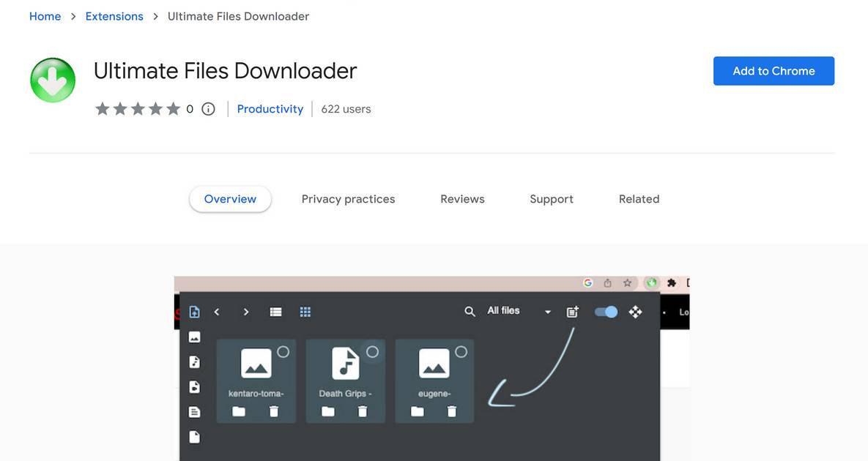Open the audio files filter in the sidebar
Screen dimensions: 868x461
193,361
